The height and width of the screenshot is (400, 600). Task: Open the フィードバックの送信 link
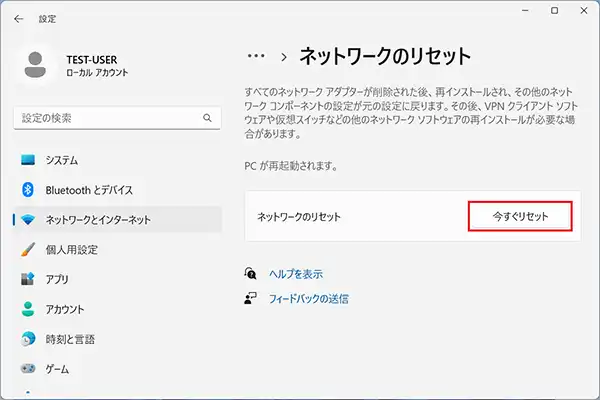pyautogui.click(x=308, y=299)
